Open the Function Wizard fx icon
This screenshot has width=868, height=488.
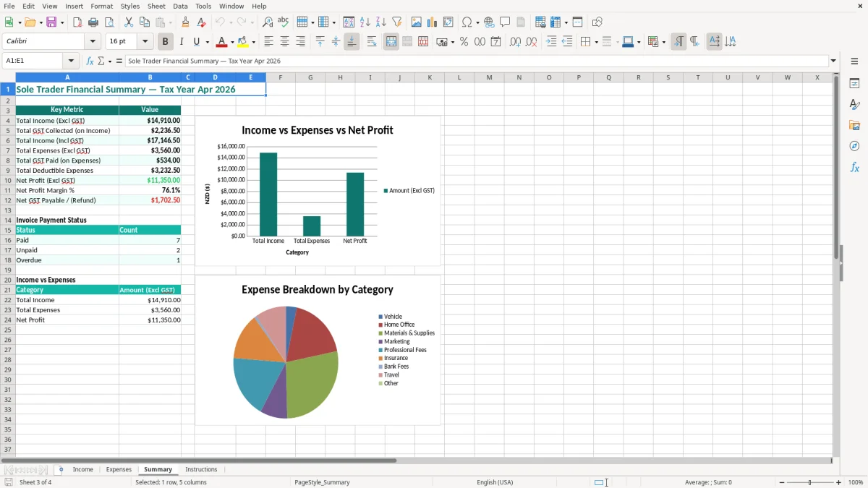(x=90, y=61)
